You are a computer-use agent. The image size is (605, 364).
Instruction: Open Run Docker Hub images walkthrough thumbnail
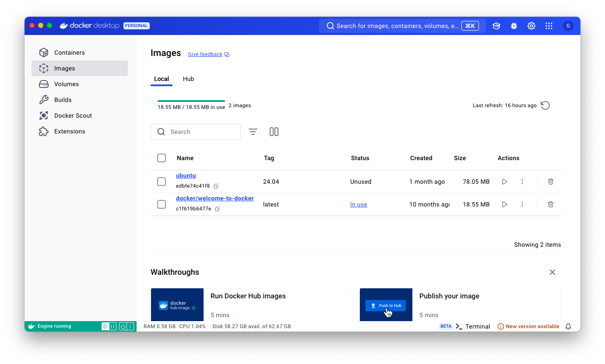pyautogui.click(x=177, y=304)
